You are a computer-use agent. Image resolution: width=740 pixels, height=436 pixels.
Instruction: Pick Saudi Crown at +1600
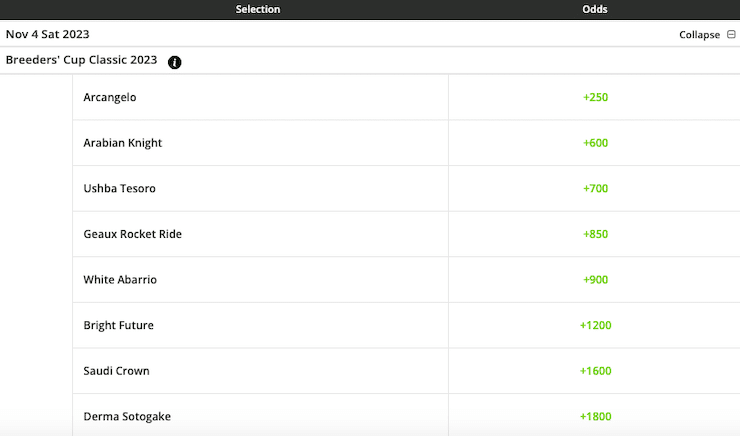point(595,371)
